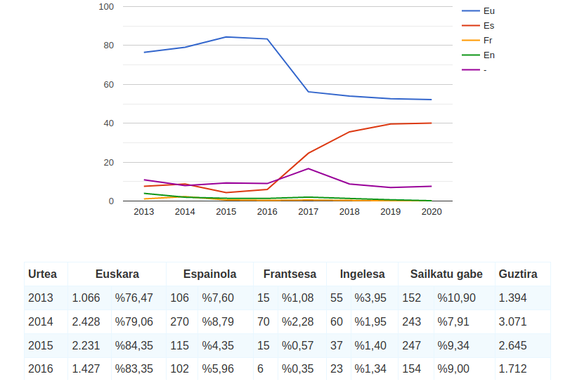
Task: Click the Sailkatu gabe count 152
Action: click(416, 298)
